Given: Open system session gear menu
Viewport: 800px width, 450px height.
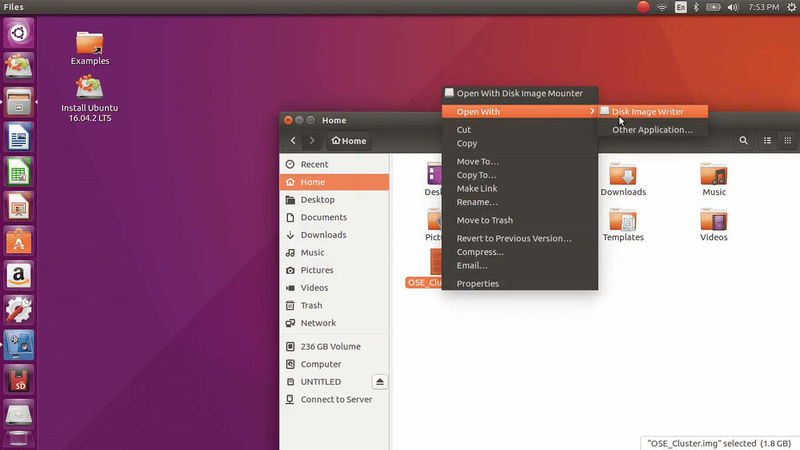Looking at the screenshot, I should pos(791,7).
